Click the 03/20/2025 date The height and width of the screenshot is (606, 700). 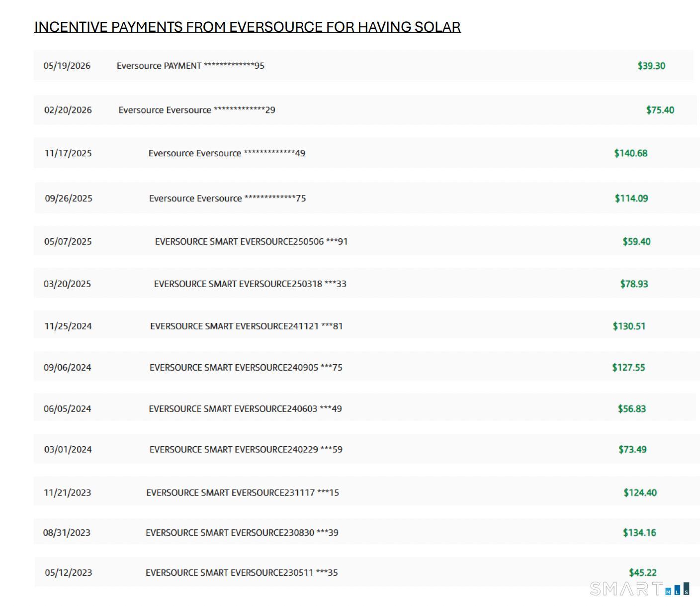68,284
